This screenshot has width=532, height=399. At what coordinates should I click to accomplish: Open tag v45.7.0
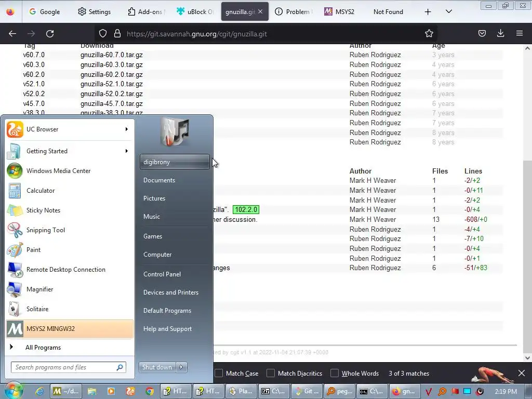coord(34,104)
